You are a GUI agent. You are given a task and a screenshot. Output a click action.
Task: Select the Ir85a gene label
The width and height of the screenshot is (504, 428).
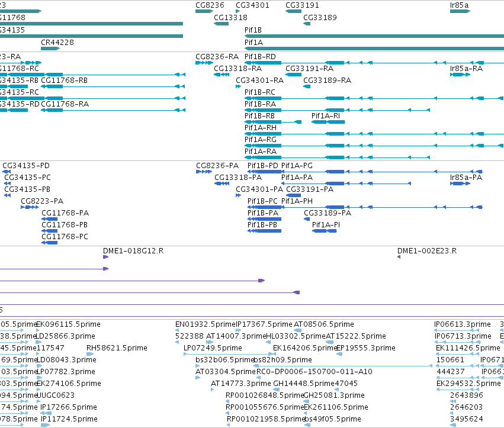(459, 5)
